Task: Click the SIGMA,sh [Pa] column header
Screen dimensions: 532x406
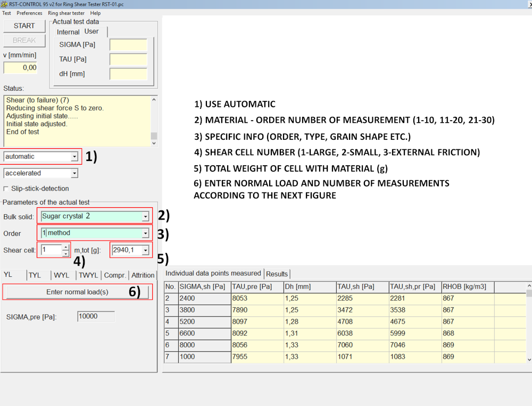Action: tap(205, 287)
